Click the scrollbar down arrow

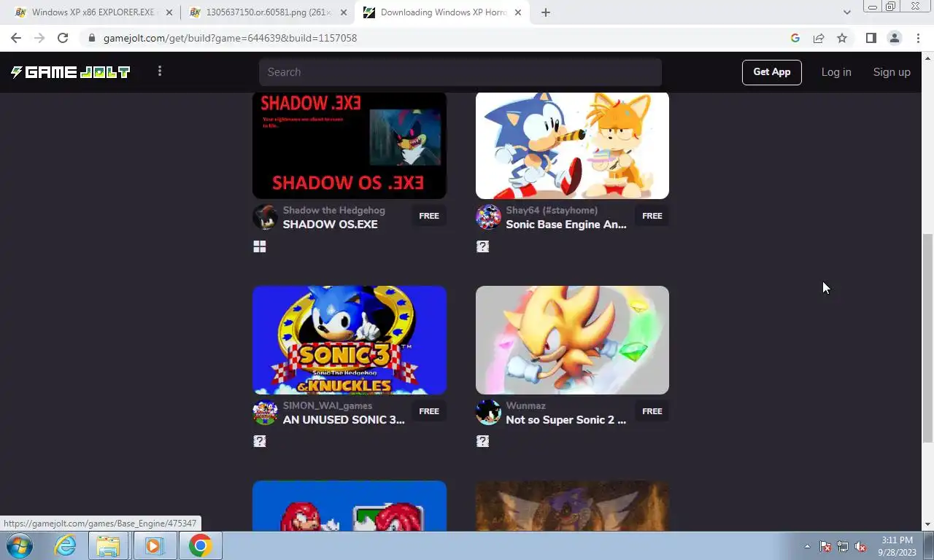tap(928, 524)
